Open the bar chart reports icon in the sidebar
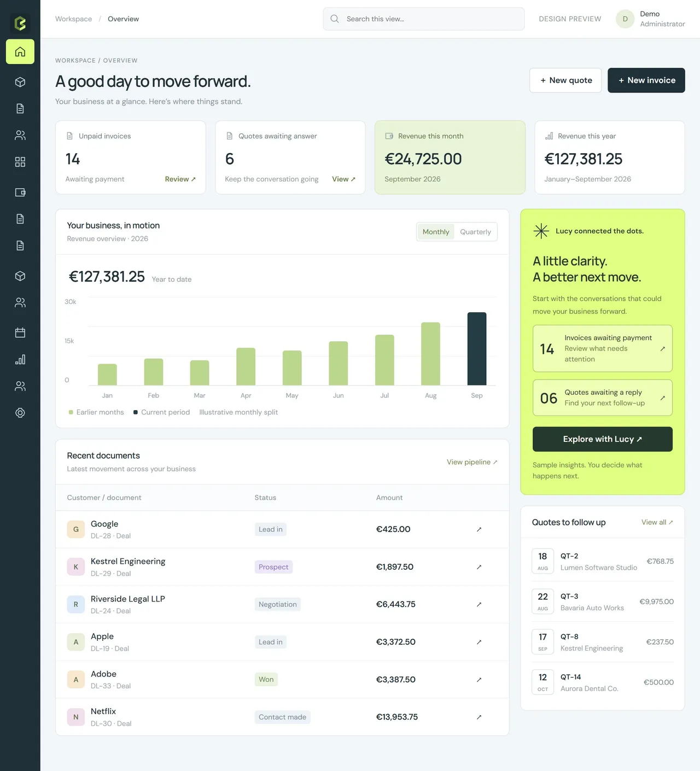The width and height of the screenshot is (700, 771). pos(20,359)
